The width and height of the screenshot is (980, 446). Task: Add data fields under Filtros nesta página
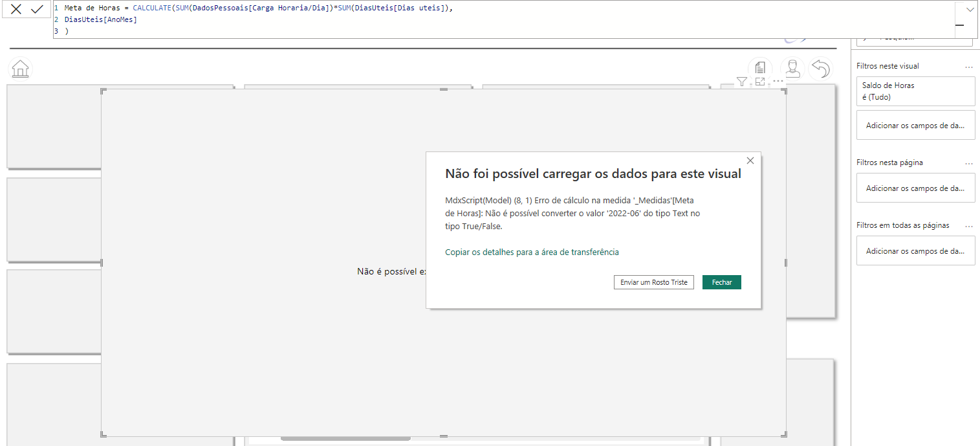[915, 188]
